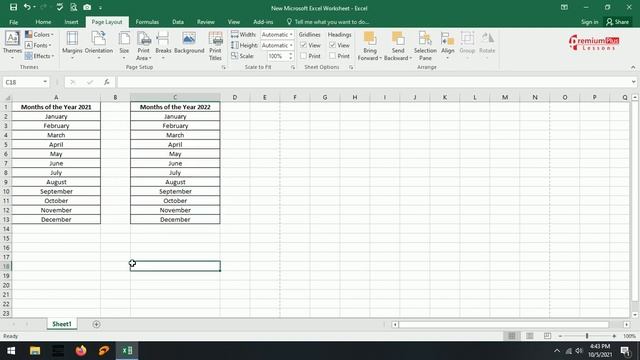
Task: Open the Selection Pane
Action: [425, 46]
